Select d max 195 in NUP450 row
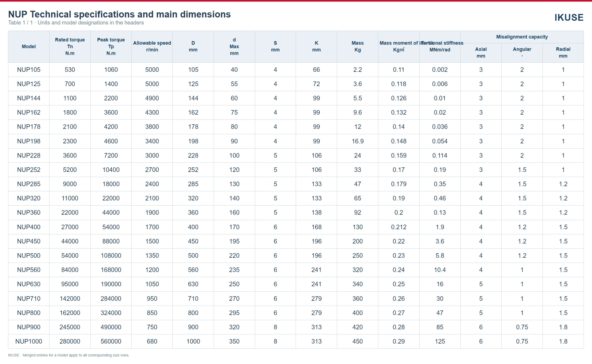The width and height of the screenshot is (592, 364). pos(234,241)
